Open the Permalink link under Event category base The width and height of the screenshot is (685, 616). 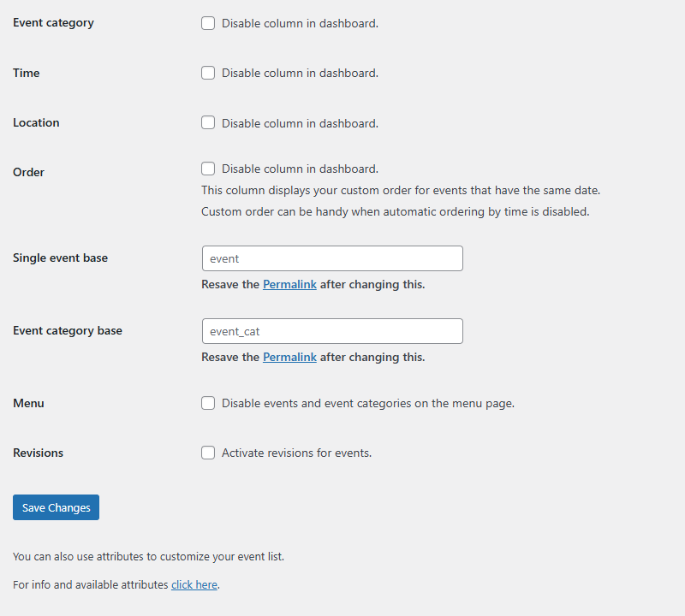(289, 357)
